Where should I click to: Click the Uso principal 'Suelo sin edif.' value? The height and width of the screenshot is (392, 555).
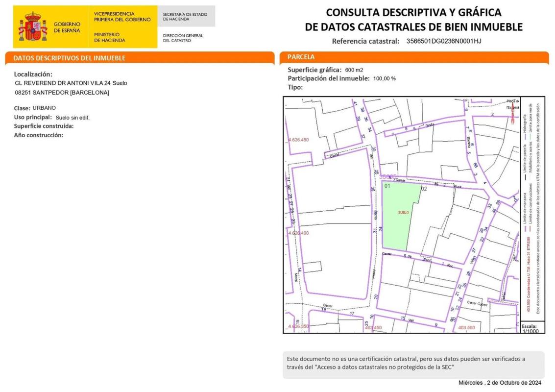coord(72,118)
